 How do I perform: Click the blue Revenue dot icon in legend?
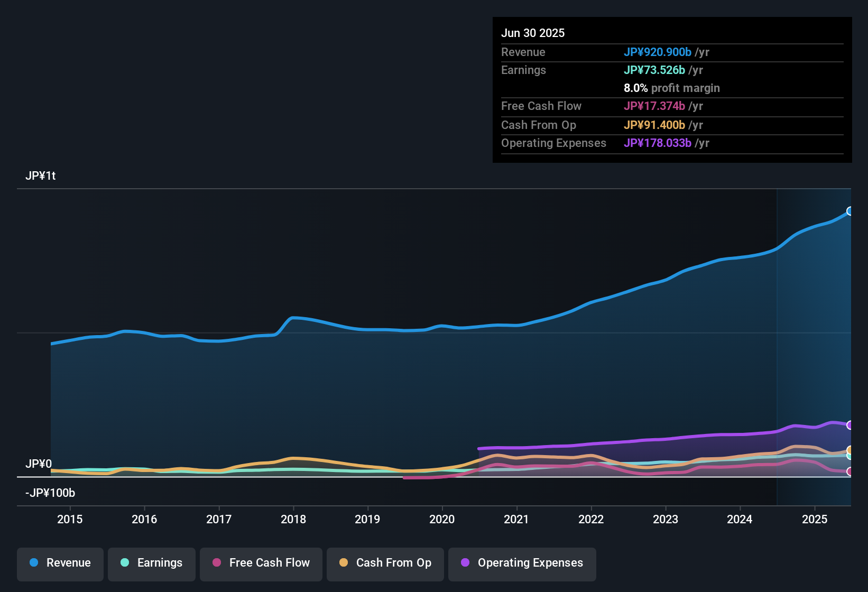(34, 563)
